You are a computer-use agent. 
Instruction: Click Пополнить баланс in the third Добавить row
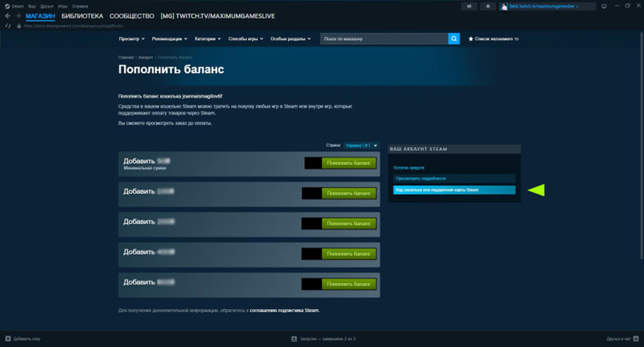point(349,224)
